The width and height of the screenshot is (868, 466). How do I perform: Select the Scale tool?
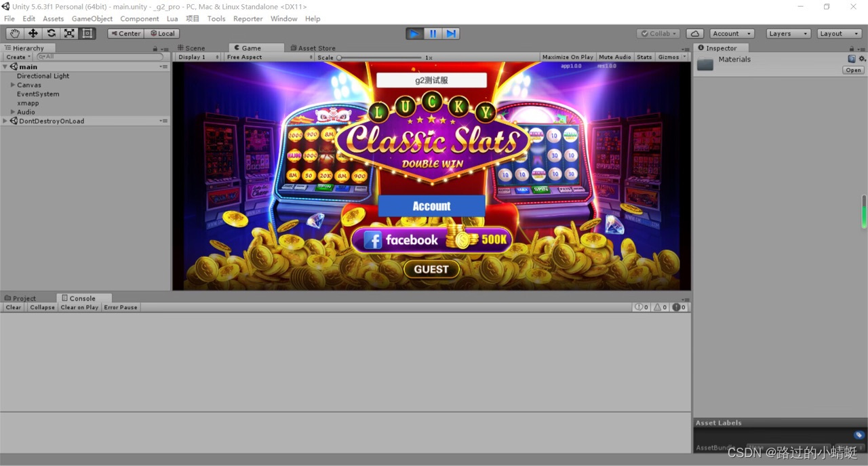(69, 33)
